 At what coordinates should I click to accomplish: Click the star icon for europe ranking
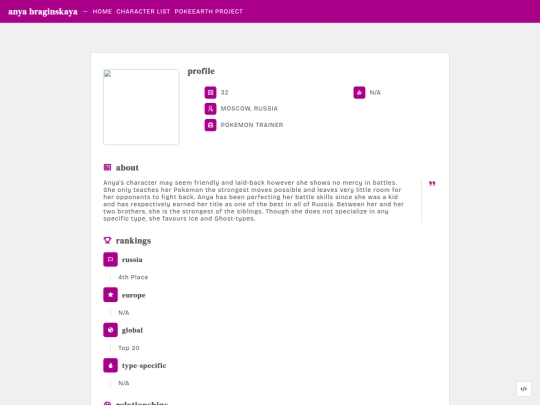[110, 295]
